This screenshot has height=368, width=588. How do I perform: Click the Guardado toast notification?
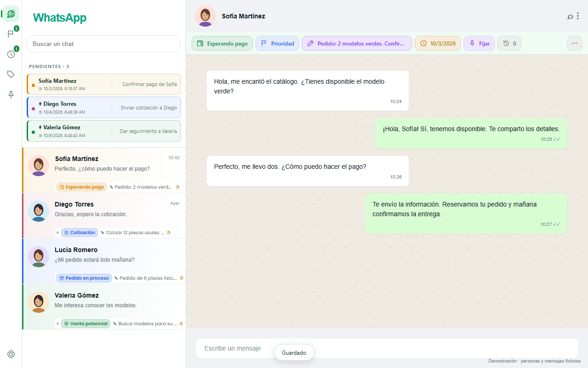(294, 353)
